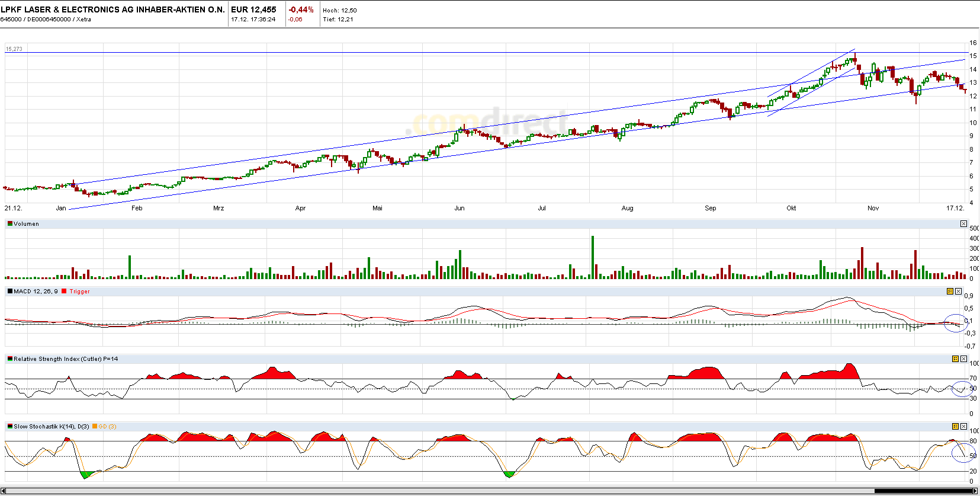Click the 15,273 resistance line label
980x496 pixels.
coord(14,49)
